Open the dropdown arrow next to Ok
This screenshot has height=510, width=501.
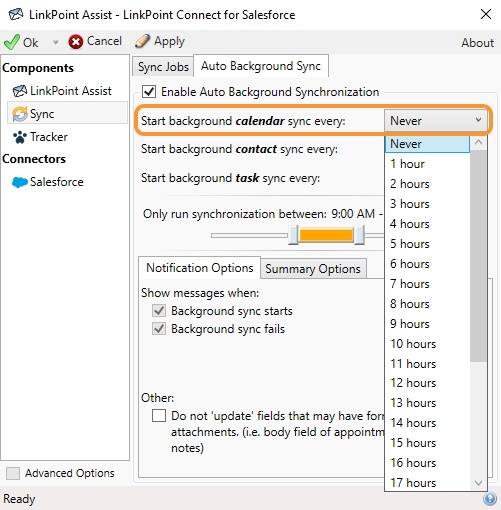pos(56,42)
